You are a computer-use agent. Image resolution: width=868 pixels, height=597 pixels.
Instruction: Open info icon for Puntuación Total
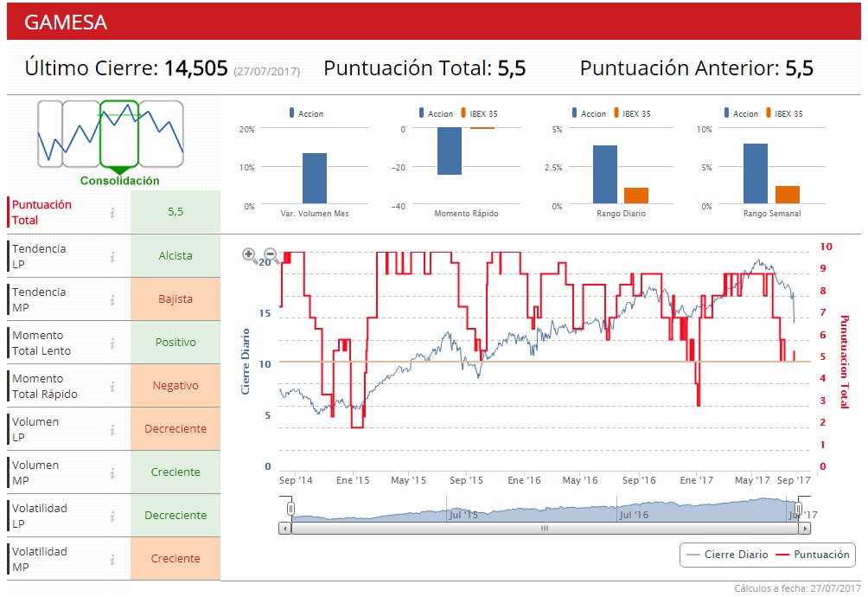click(112, 213)
